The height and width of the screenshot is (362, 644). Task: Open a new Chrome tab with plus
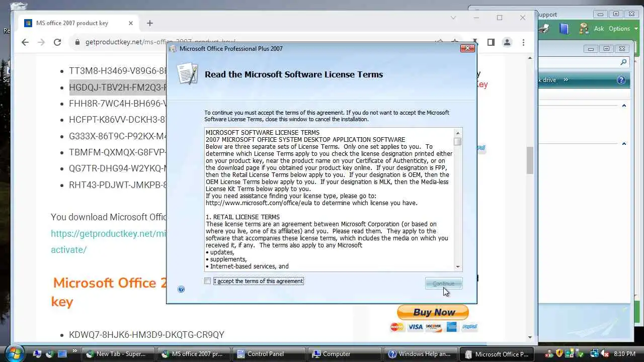(x=149, y=23)
